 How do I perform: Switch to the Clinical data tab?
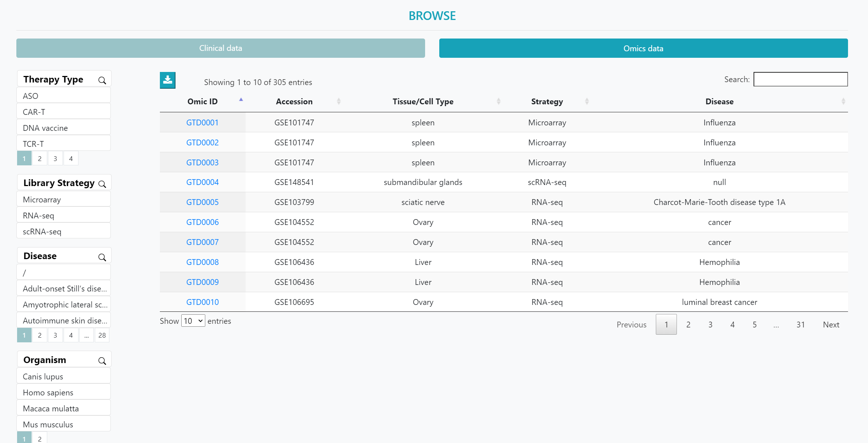(x=221, y=48)
